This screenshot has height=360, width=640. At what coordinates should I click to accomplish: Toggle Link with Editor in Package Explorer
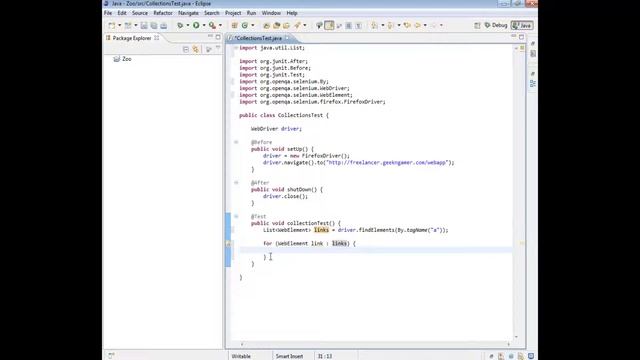pyautogui.click(x=196, y=49)
